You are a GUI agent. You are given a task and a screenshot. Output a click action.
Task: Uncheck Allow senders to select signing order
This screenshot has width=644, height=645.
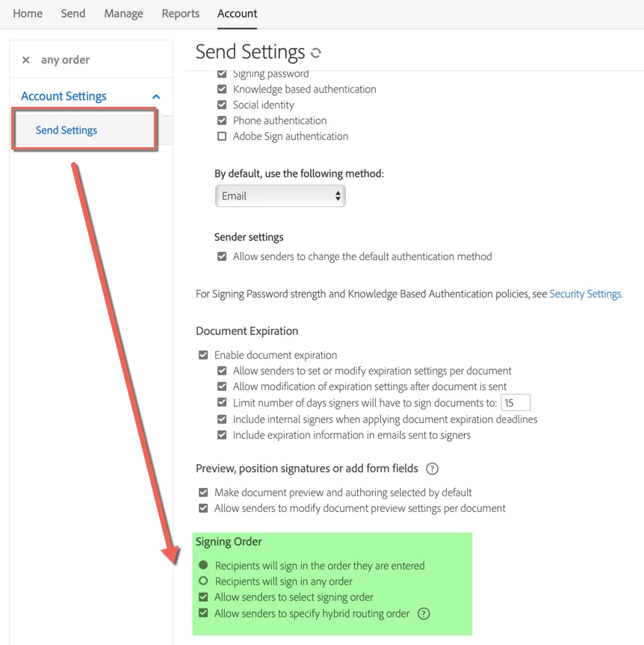click(203, 597)
